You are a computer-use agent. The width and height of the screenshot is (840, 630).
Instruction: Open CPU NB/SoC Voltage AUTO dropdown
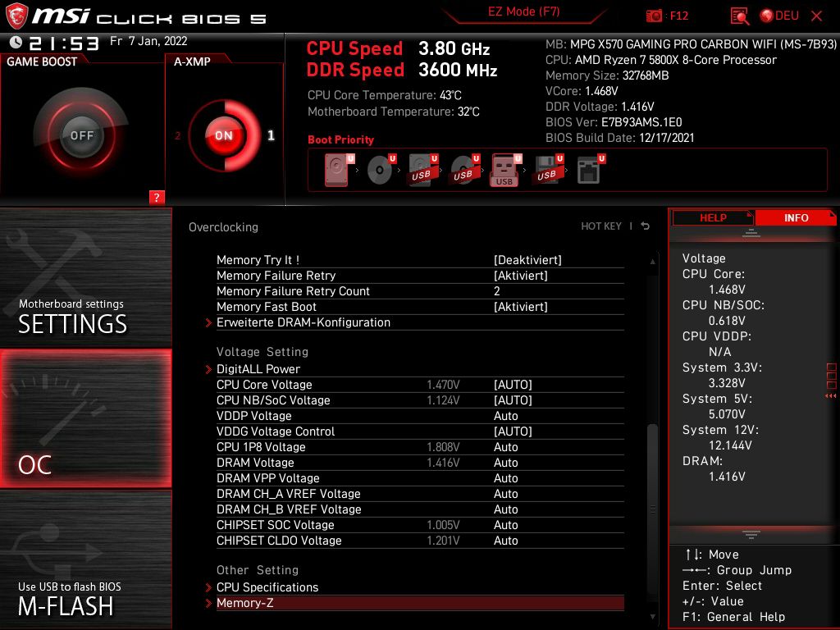tap(513, 400)
